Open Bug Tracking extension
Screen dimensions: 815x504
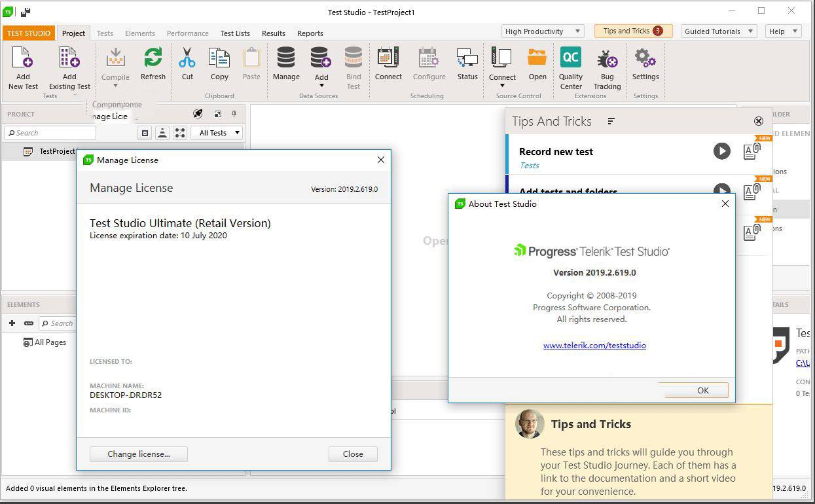click(x=607, y=59)
